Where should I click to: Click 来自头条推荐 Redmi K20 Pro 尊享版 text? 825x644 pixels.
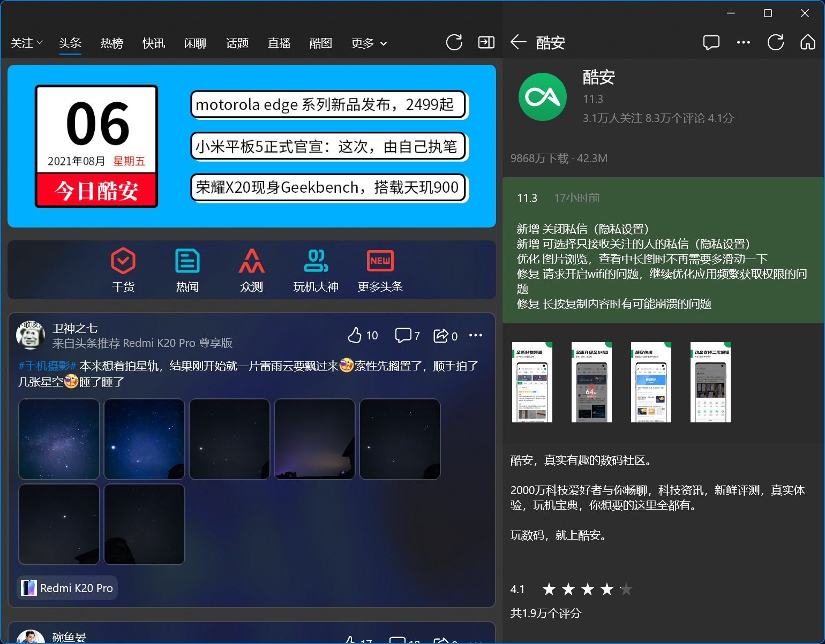point(142,343)
